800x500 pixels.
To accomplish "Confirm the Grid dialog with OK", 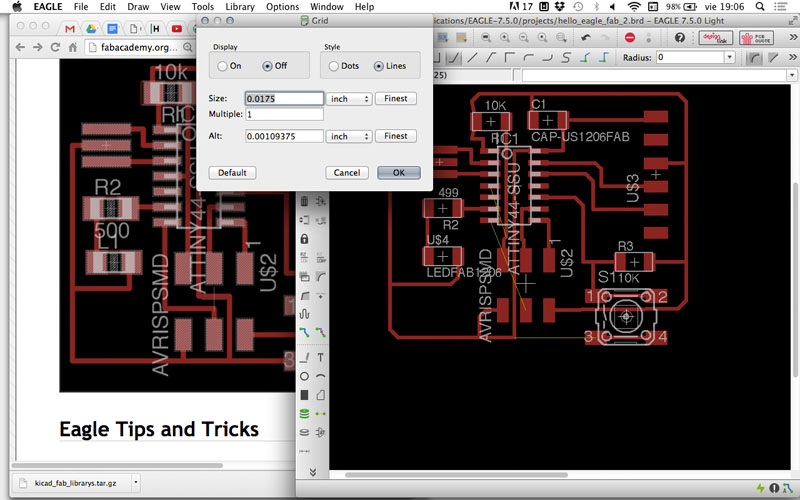I will pyautogui.click(x=399, y=173).
